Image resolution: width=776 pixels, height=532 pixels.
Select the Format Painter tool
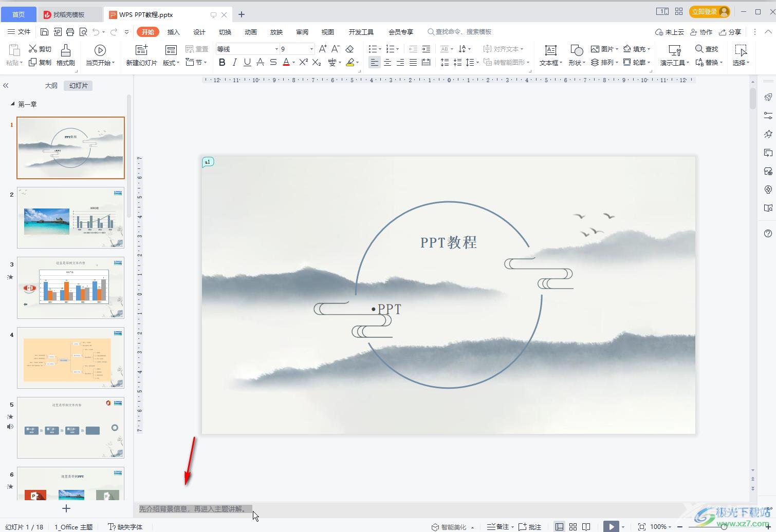[x=66, y=55]
